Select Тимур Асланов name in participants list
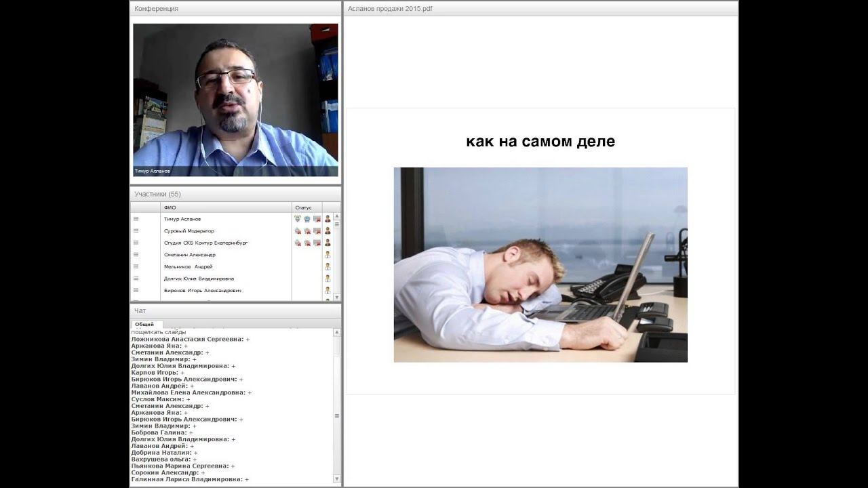Image resolution: width=868 pixels, height=488 pixels. tap(182, 219)
